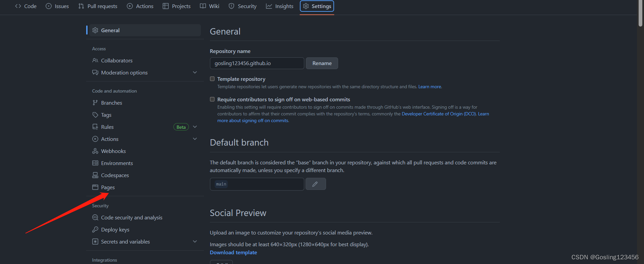This screenshot has height=264, width=644.
Task: Click the Code security and analysis icon
Action: click(x=95, y=217)
